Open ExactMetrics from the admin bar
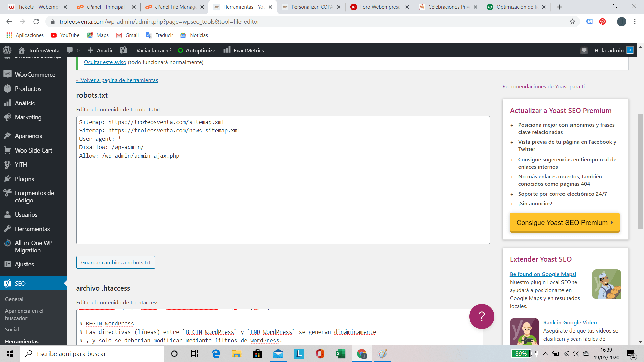 click(x=244, y=50)
